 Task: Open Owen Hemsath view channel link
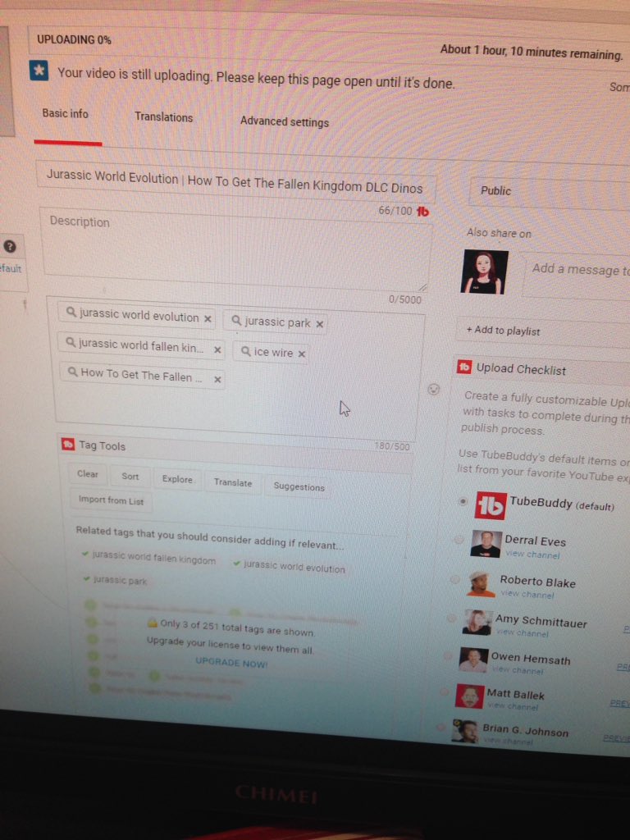(x=517, y=669)
